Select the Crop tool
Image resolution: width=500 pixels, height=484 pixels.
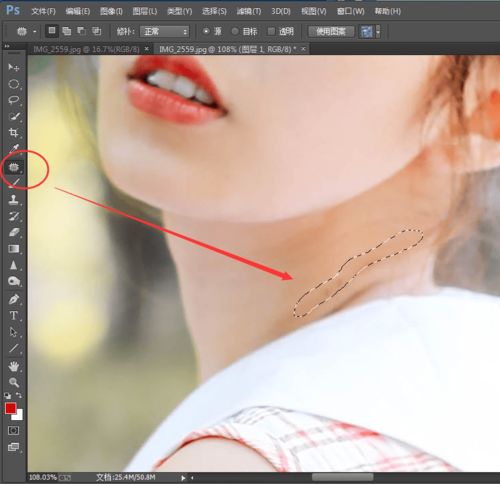click(x=14, y=133)
